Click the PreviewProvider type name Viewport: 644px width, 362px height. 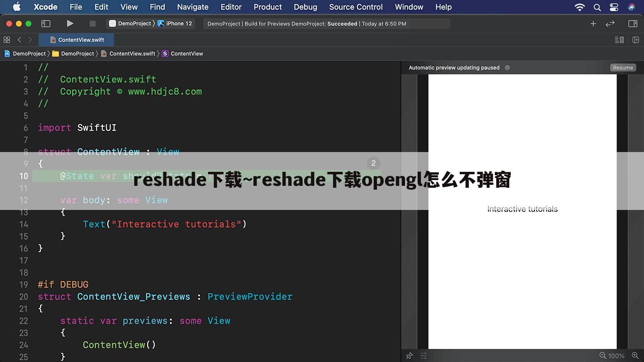click(250, 297)
